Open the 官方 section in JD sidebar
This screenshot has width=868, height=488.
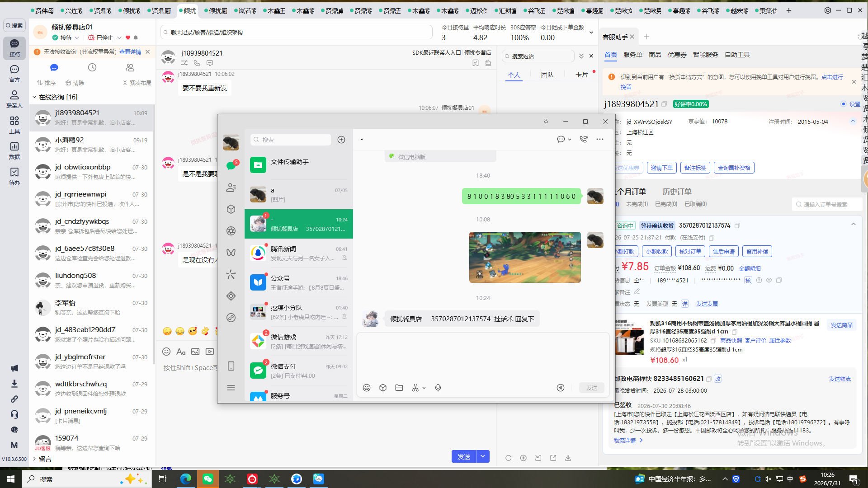click(14, 73)
